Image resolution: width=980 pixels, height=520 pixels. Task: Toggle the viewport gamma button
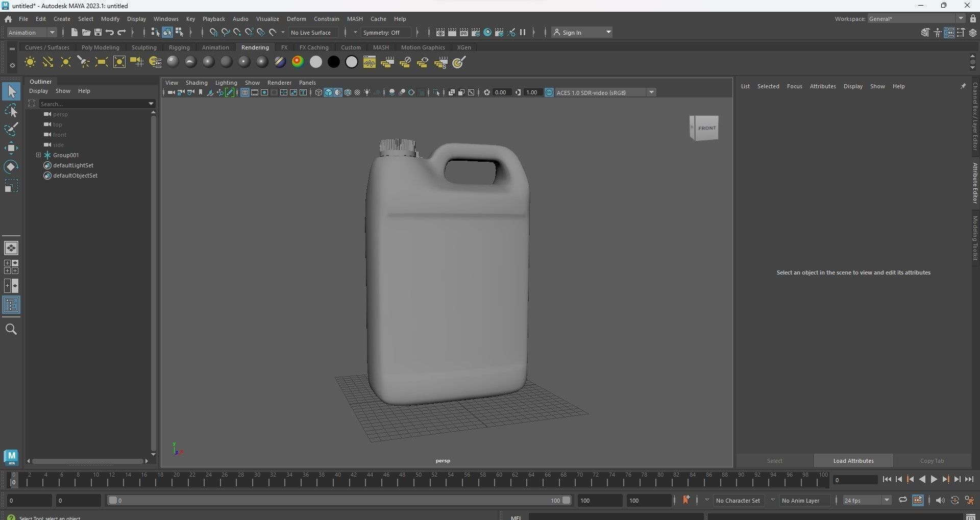[518, 92]
